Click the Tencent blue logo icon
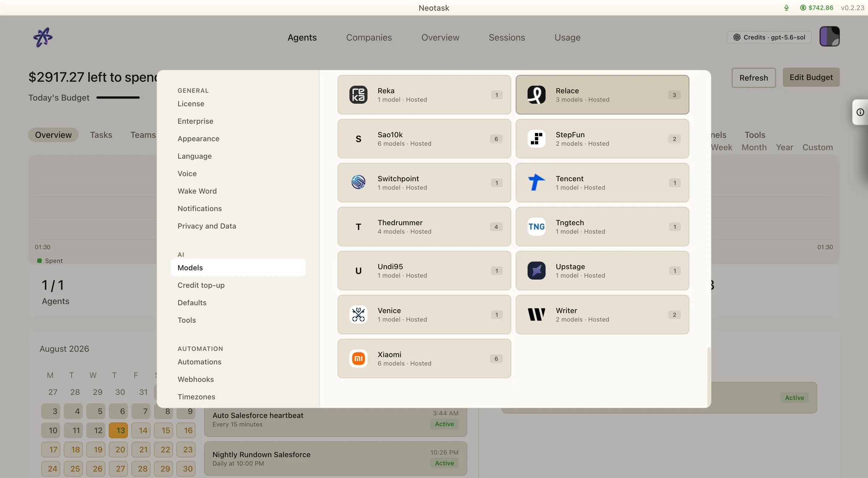This screenshot has height=478, width=868. pos(536,183)
